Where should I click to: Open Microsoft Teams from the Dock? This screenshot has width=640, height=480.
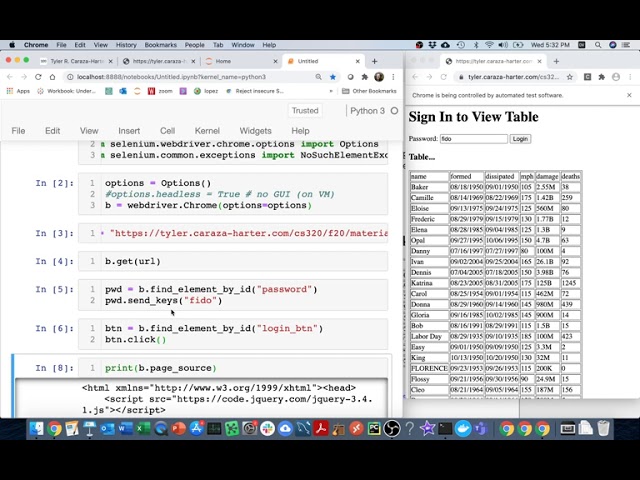[481, 429]
